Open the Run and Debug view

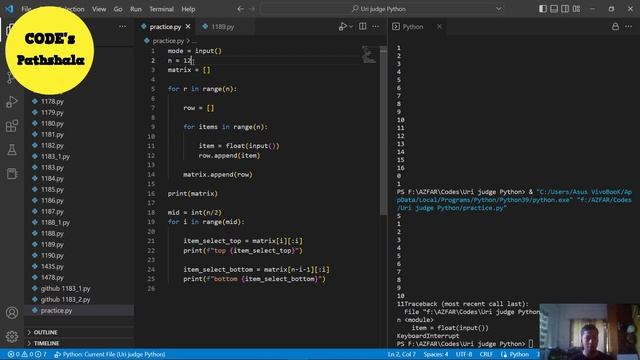coord(12,102)
